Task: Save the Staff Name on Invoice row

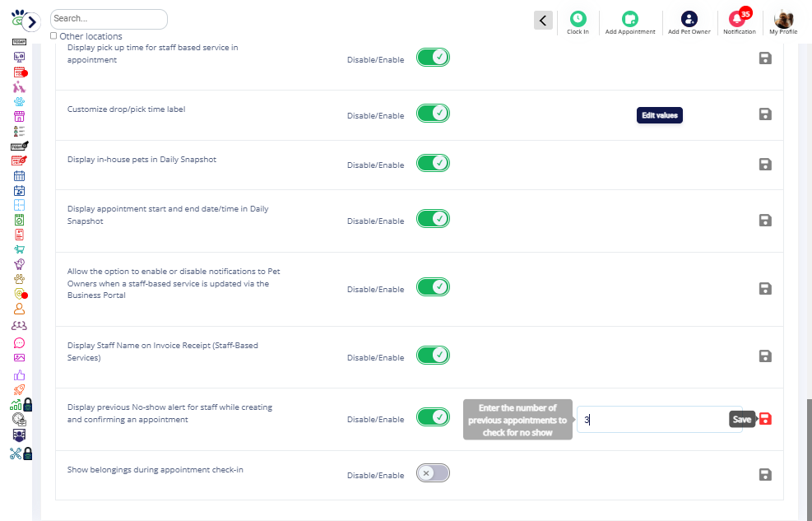Action: [765, 356]
